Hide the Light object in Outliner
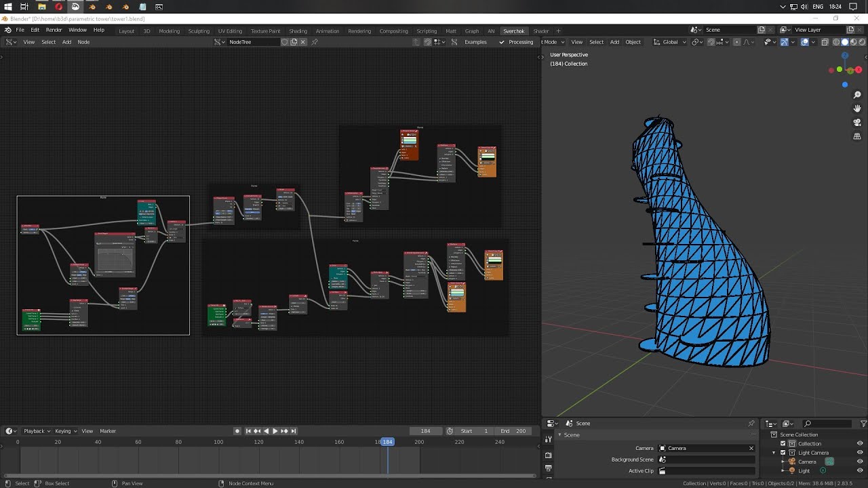868x488 pixels. pos(860,470)
